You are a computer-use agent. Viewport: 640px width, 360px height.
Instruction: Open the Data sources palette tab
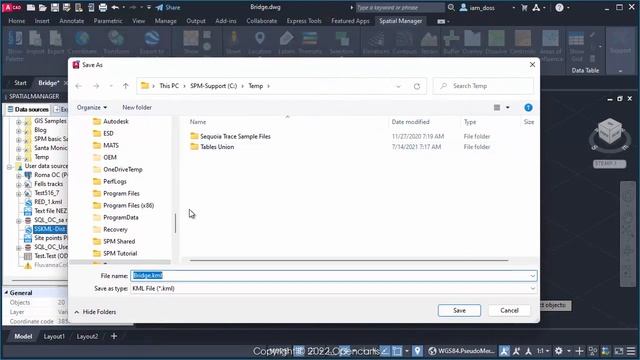pyautogui.click(x=28, y=109)
